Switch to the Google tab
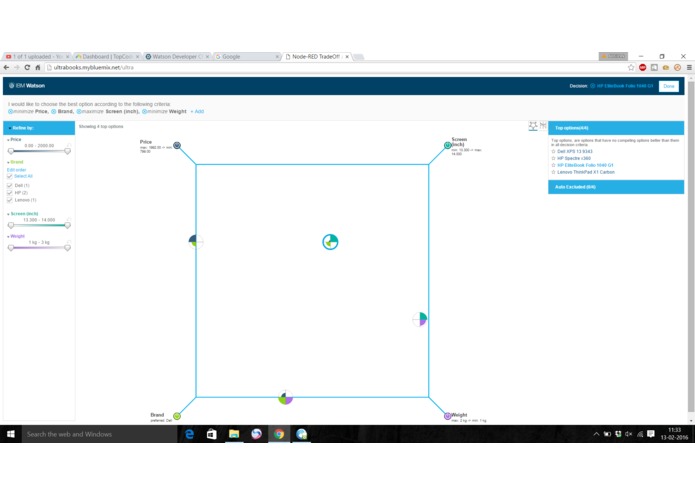 (247, 57)
